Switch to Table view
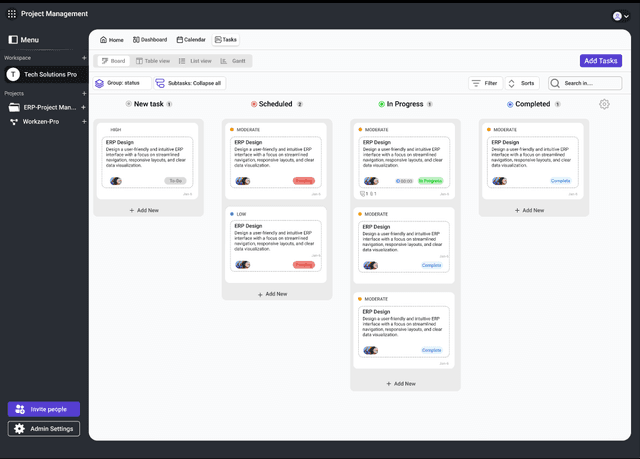The width and height of the screenshot is (640, 459). click(x=153, y=61)
